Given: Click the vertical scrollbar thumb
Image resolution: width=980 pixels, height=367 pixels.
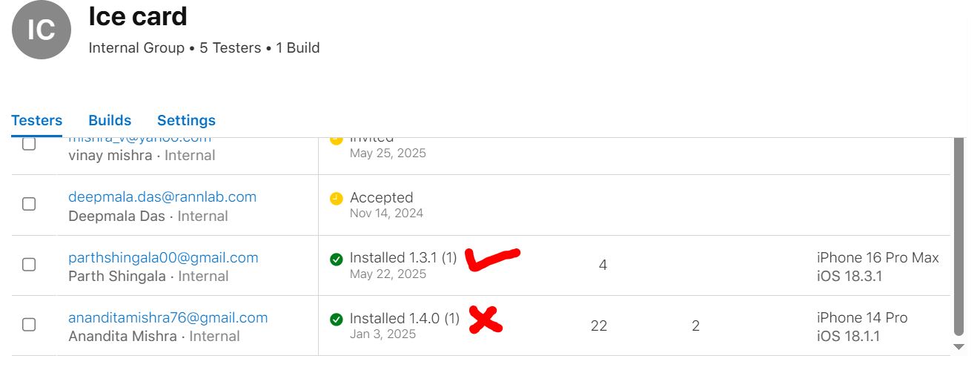Looking at the screenshot, I should 959,236.
